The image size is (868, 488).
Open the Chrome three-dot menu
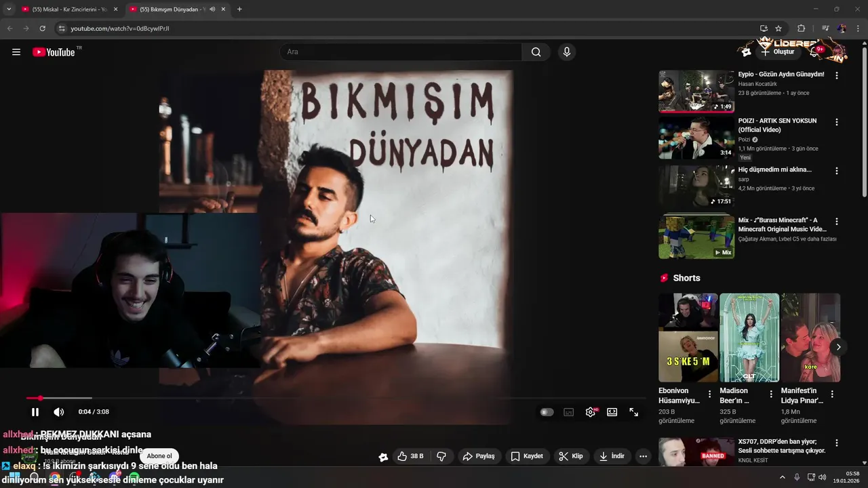coord(858,28)
